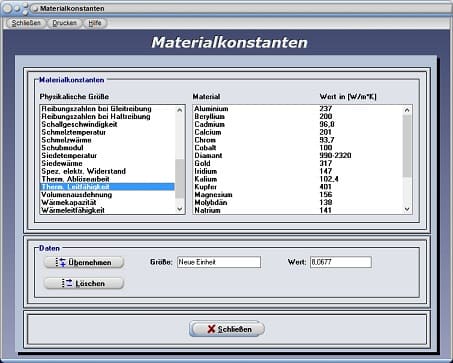Screen dimensions: 453x363
Task: Click down arrow of Material list scrollbar
Action: 407,209
